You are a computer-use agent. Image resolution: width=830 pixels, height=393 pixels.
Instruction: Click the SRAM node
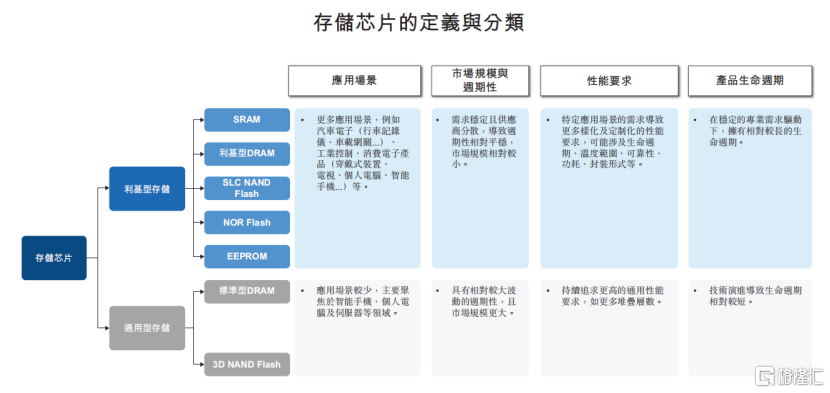[x=247, y=120]
